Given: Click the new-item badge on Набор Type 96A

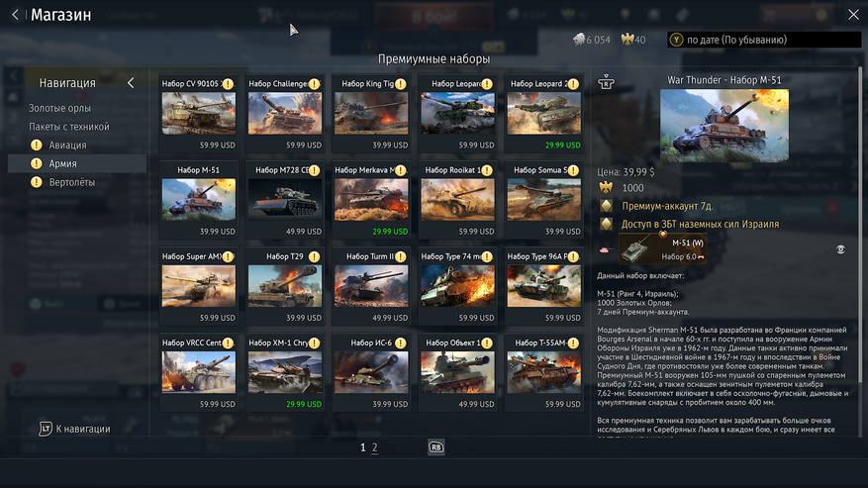Looking at the screenshot, I should point(573,256).
